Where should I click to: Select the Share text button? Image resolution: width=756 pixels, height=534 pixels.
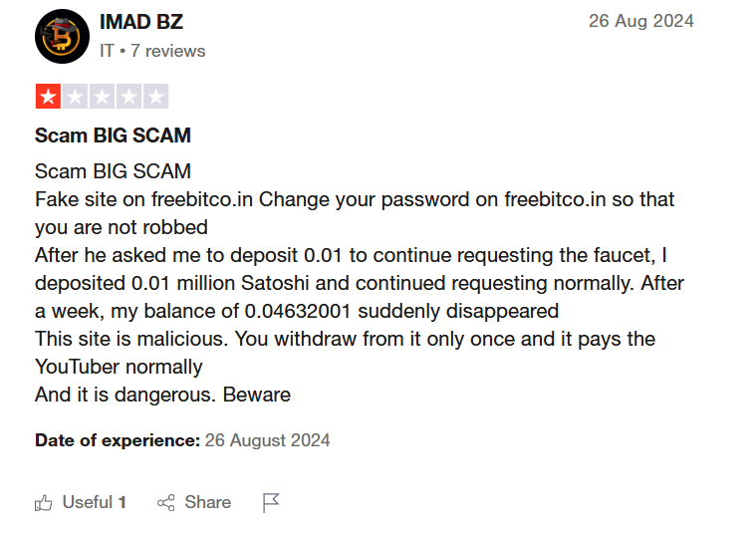click(208, 503)
